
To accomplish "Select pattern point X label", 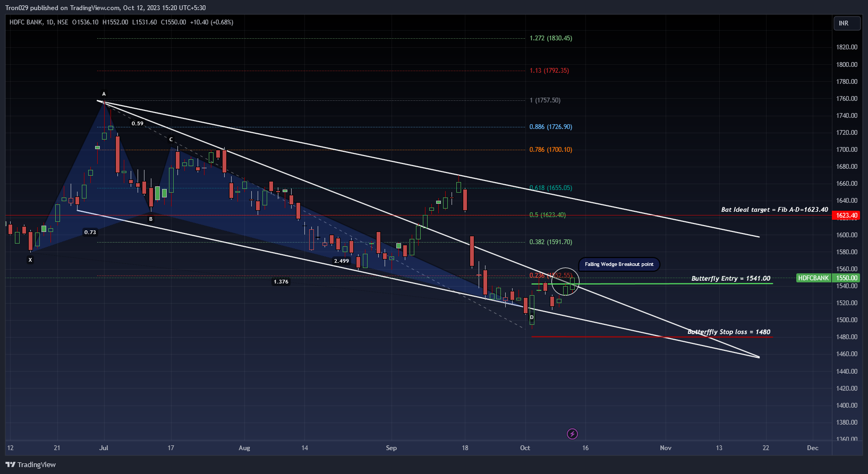I will pyautogui.click(x=30, y=260).
